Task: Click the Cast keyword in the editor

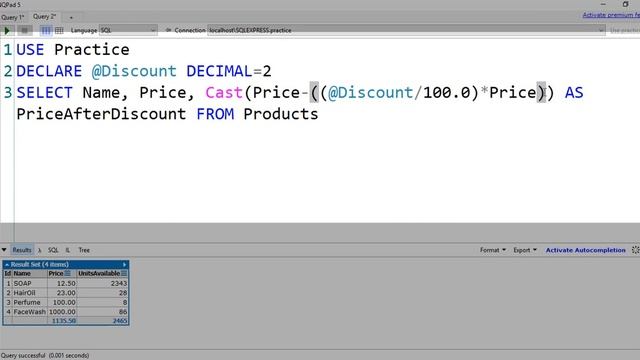Action: 224,93
